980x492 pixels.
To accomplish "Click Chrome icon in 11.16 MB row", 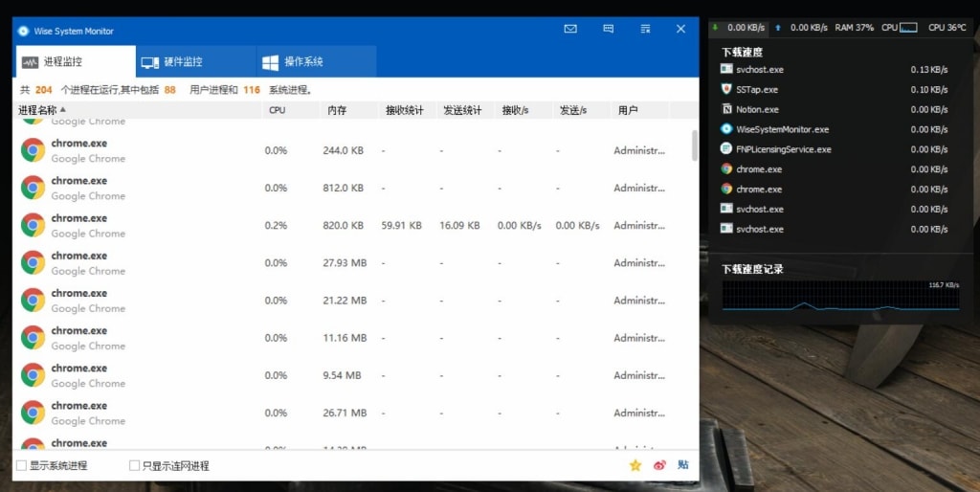I will pos(33,338).
